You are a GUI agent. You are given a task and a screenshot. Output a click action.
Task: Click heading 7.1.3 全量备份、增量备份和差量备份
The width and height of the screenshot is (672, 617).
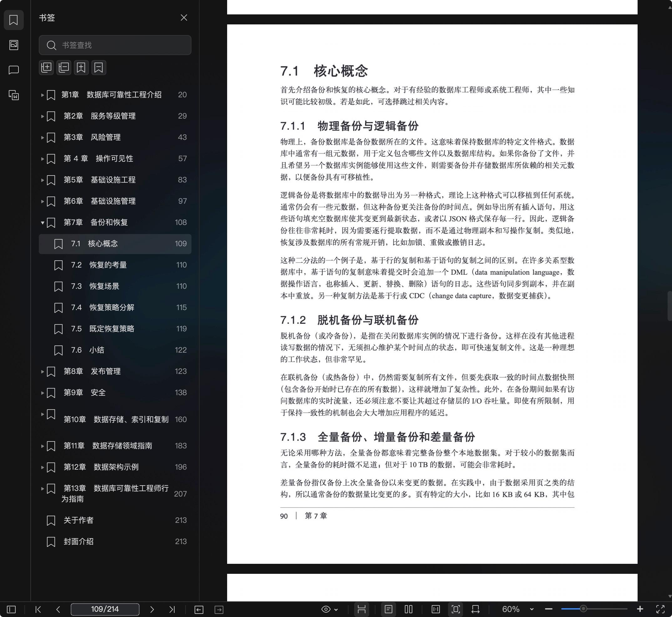point(378,437)
